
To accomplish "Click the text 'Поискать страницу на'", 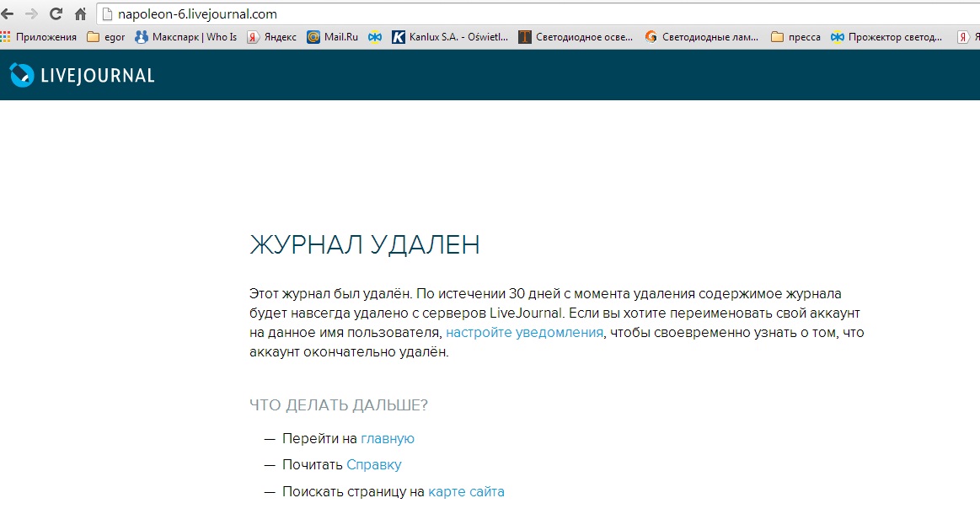I will (353, 492).
